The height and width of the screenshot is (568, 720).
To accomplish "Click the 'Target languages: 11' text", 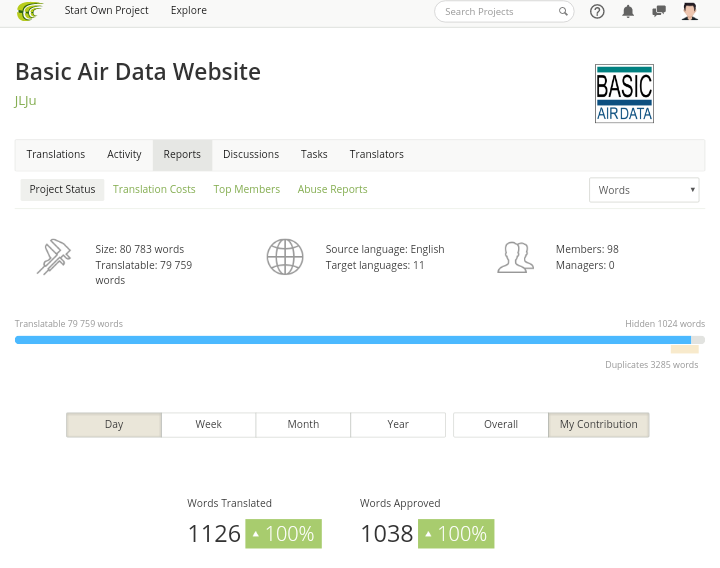I will pyautogui.click(x=375, y=265).
